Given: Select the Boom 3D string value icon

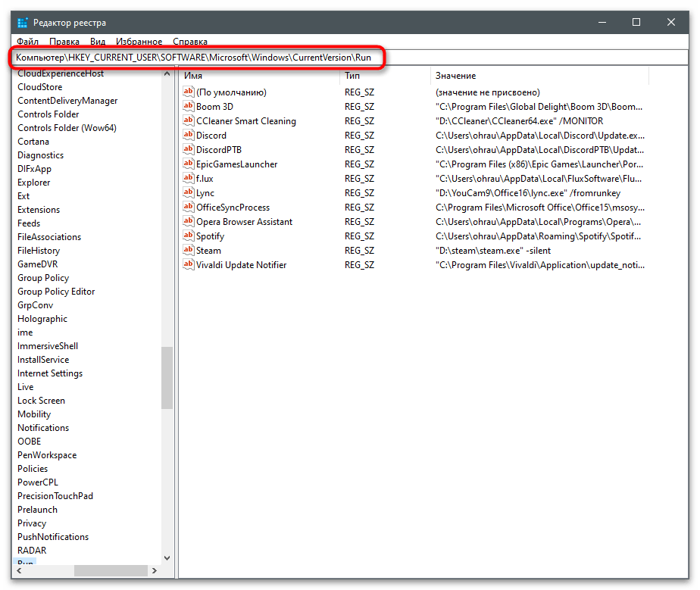Looking at the screenshot, I should [x=189, y=107].
